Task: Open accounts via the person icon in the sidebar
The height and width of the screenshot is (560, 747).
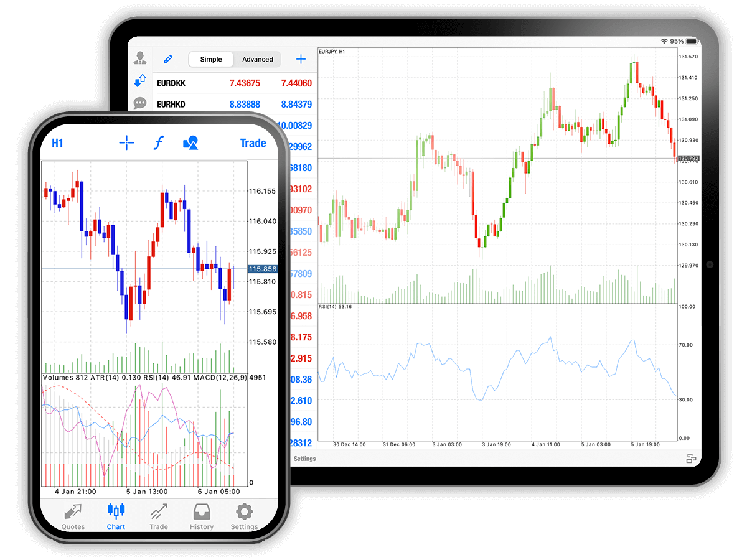Action: coord(140,59)
